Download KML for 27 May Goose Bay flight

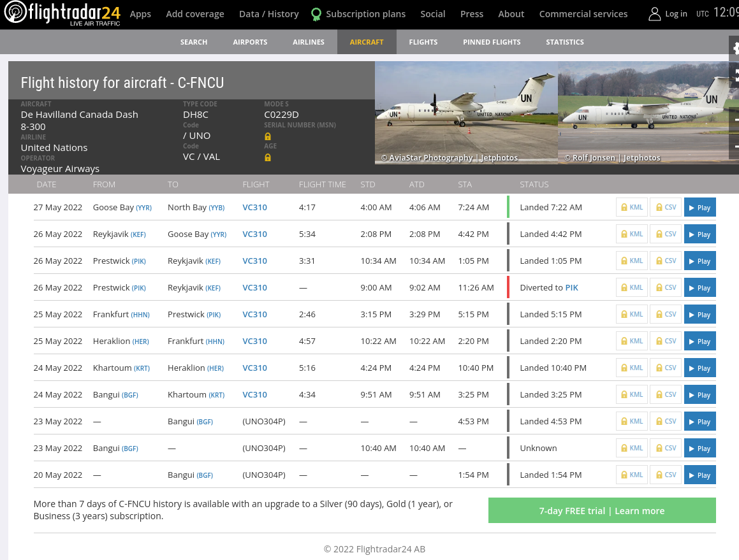tap(631, 207)
